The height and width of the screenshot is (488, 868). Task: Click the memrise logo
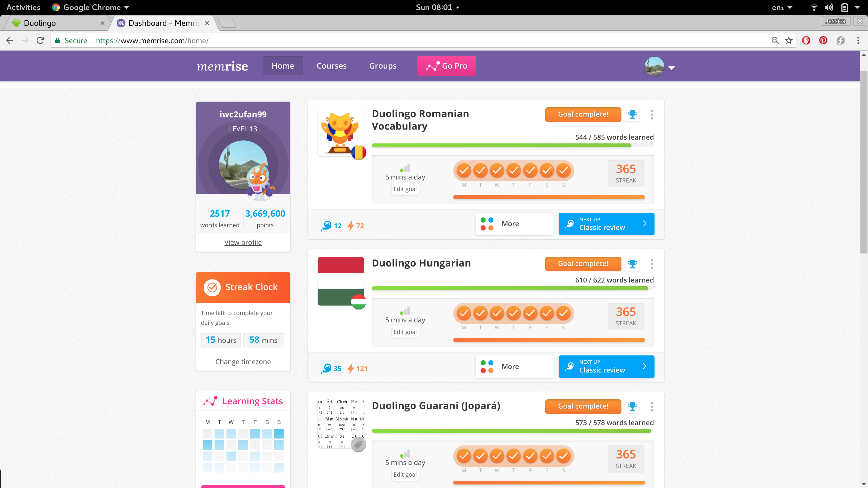[222, 66]
